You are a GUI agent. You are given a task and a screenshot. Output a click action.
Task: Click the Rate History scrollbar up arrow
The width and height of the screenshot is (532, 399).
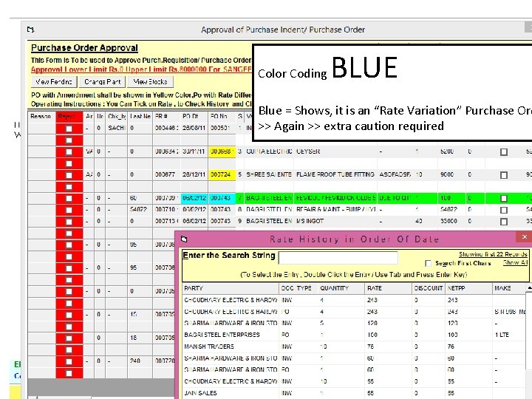(x=529, y=288)
